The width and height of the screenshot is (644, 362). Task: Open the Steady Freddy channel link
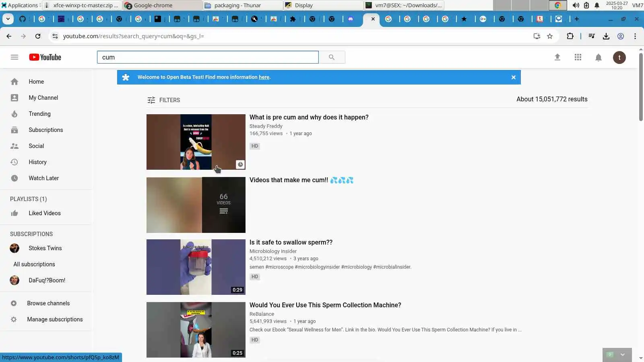coord(266,126)
